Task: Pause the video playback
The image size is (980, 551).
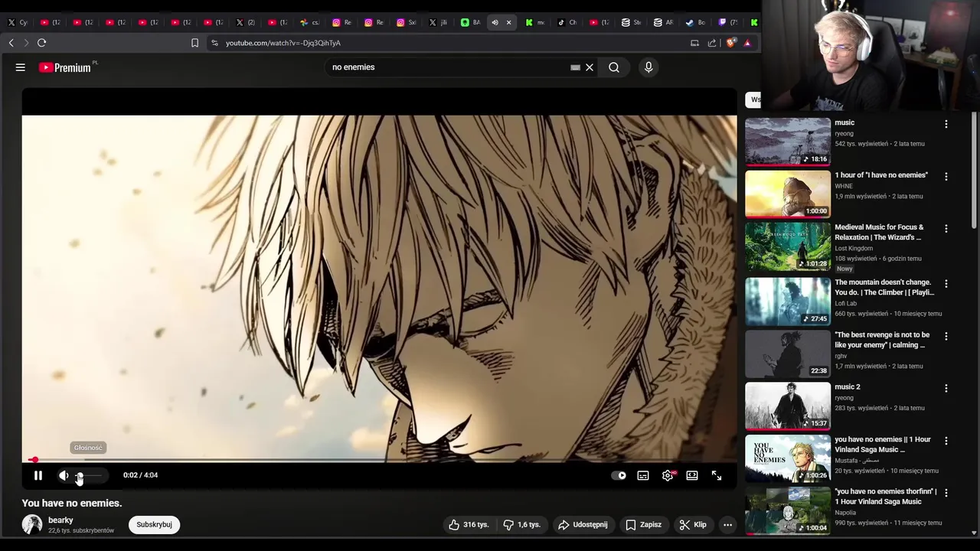Action: [x=38, y=475]
